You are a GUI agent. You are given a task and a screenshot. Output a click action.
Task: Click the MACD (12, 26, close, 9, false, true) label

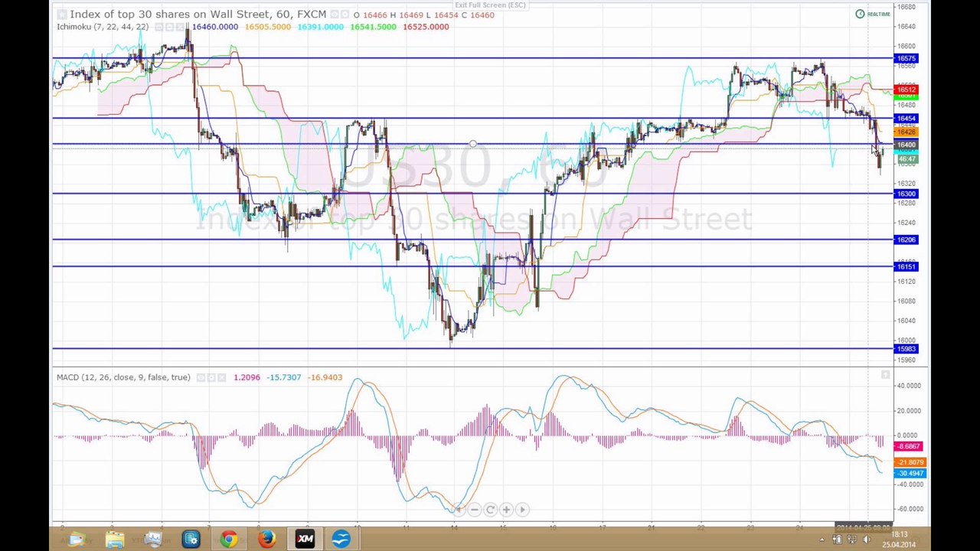[123, 377]
